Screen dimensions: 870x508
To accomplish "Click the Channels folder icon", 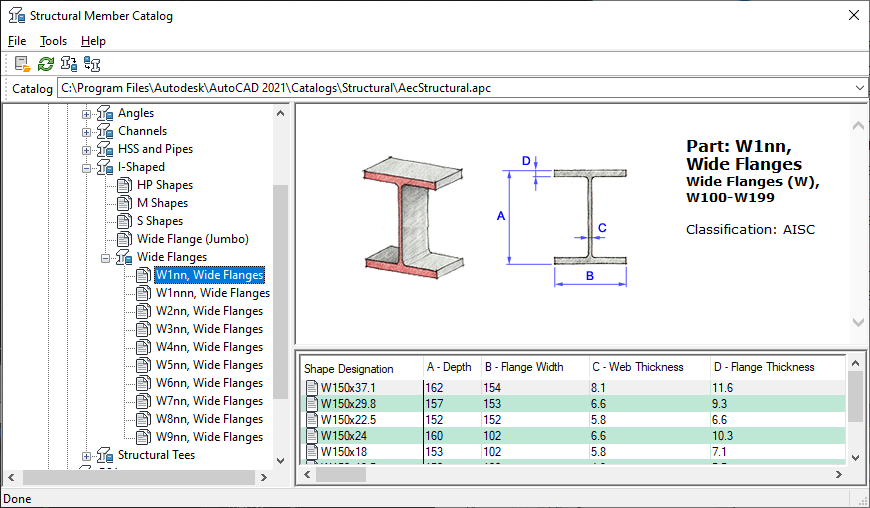I will tap(105, 131).
